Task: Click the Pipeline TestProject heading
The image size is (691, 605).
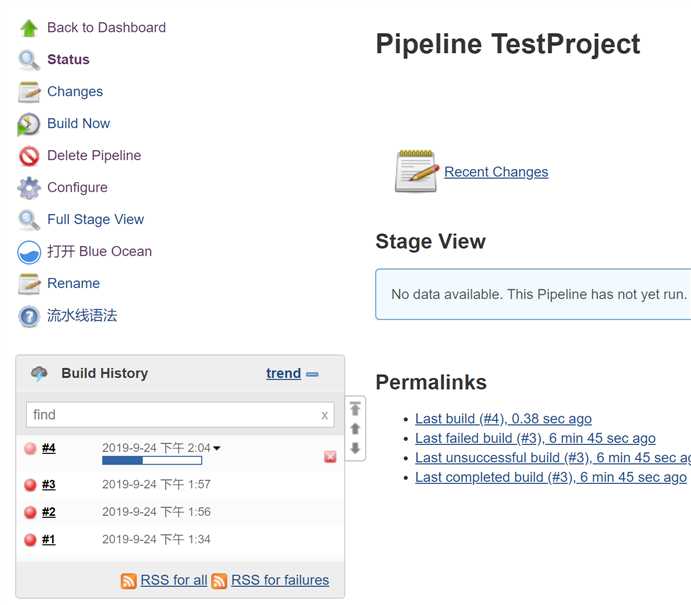Action: pos(508,44)
